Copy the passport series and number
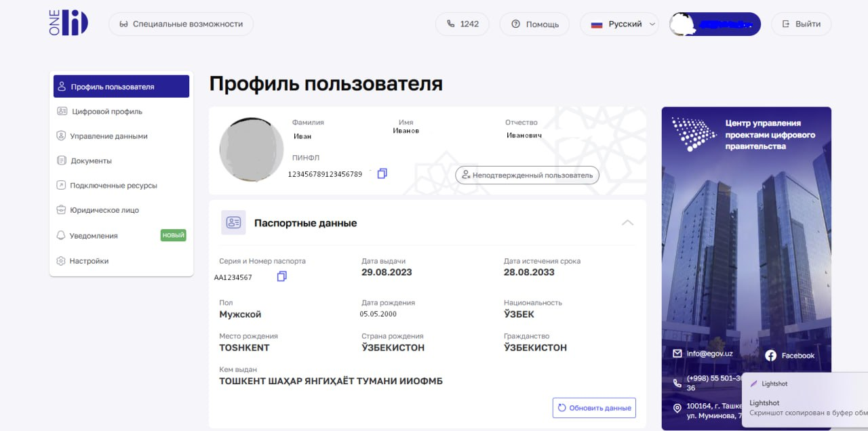The image size is (868, 431). (282, 276)
